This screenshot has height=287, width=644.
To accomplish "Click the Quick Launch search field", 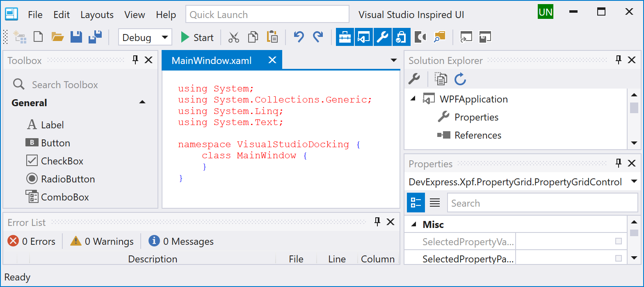I will point(267,15).
